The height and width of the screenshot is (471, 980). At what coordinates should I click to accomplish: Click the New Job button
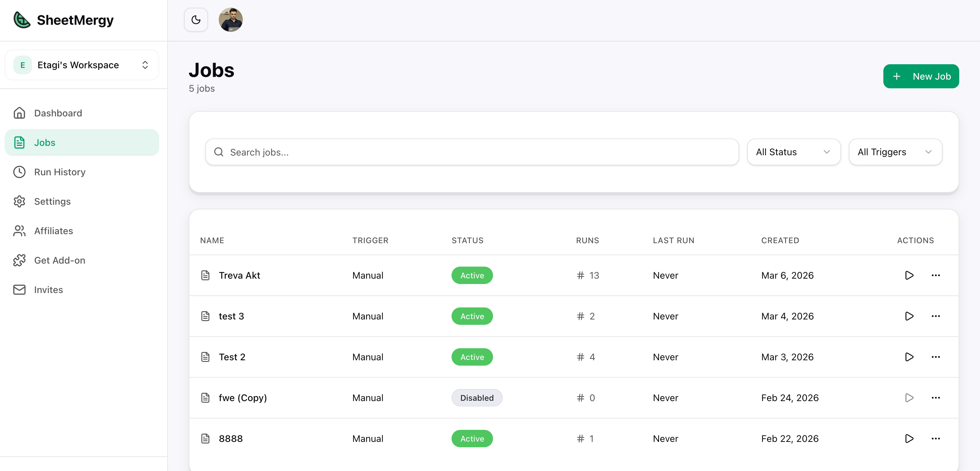click(921, 76)
